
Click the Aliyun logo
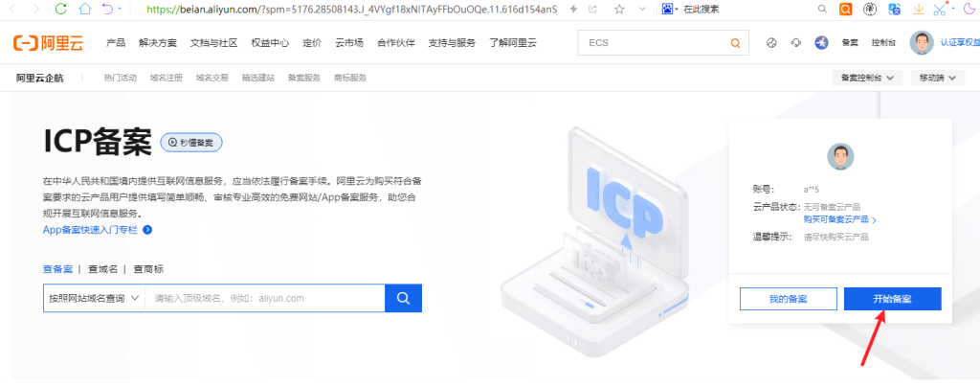point(48,42)
